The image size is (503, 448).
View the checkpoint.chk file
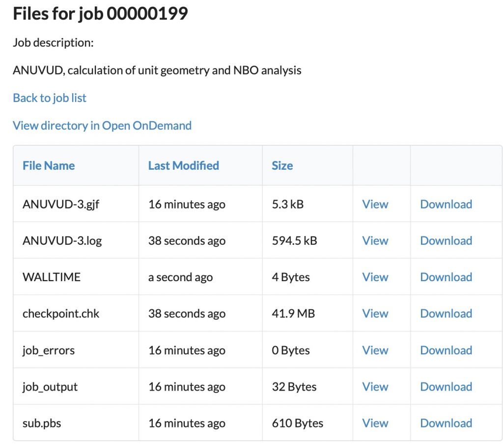[x=375, y=314]
